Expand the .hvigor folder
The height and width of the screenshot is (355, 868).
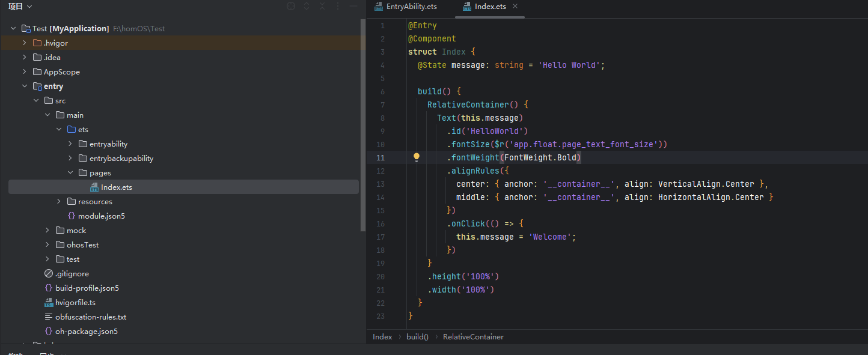[x=25, y=43]
